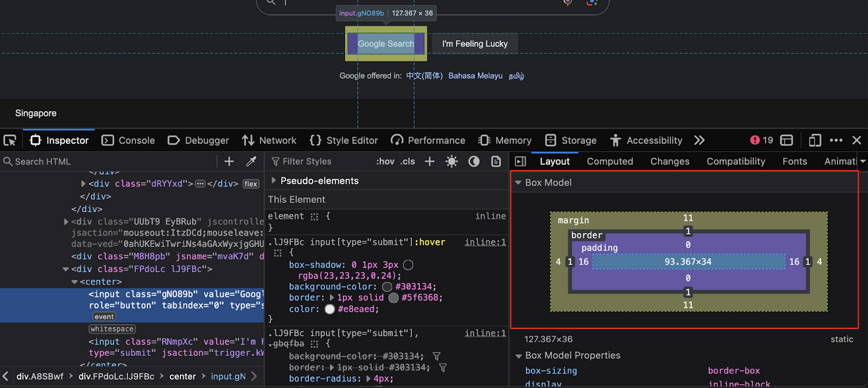Screen dimensions: 868x388
Task: Select div.FPdoLc.lJ9FBc breadcrumb
Action: click(116, 376)
